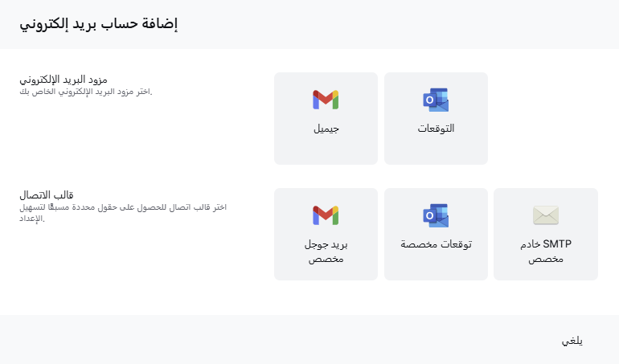Click the قالب الاتصال section heading
The height and width of the screenshot is (364, 619).
[x=47, y=195]
